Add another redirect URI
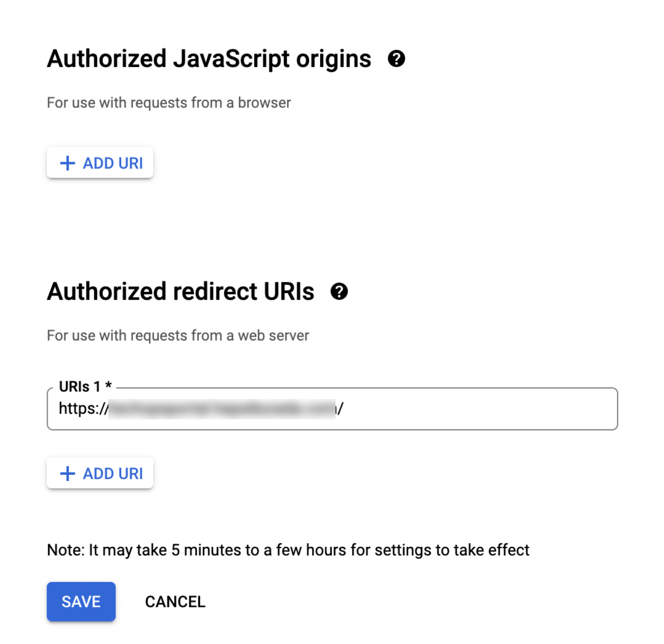 point(100,473)
